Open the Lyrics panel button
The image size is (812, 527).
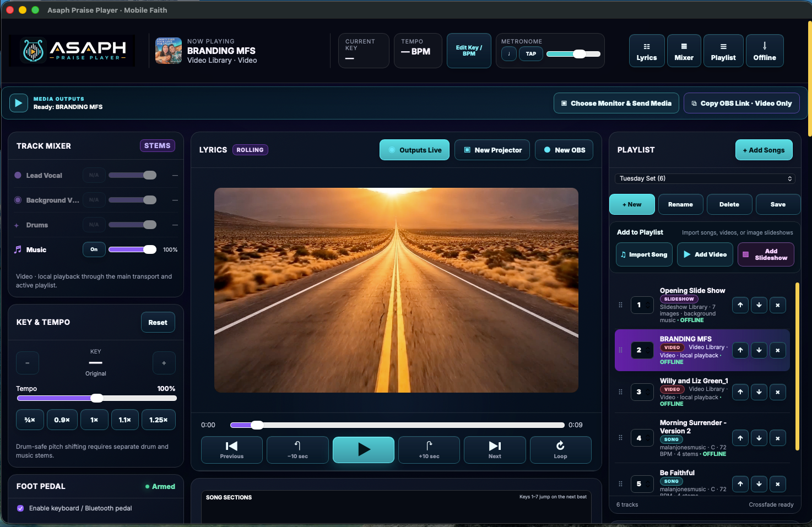[647, 51]
